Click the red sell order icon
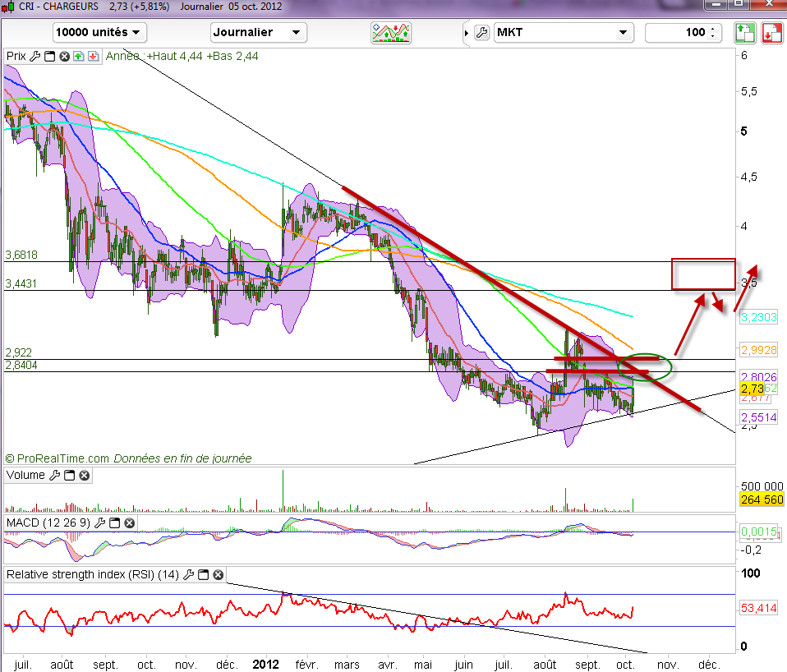Viewport: 787px width, 672px height. pos(771,33)
